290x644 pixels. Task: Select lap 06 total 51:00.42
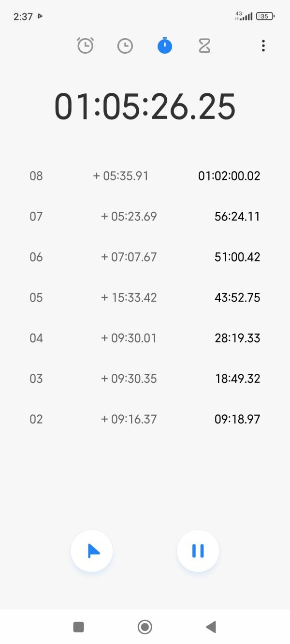click(x=237, y=257)
